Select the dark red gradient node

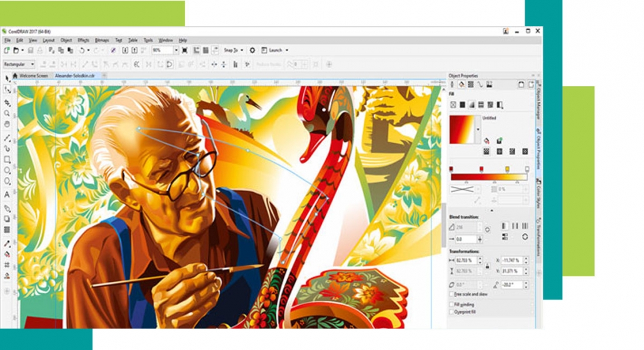pos(451,169)
